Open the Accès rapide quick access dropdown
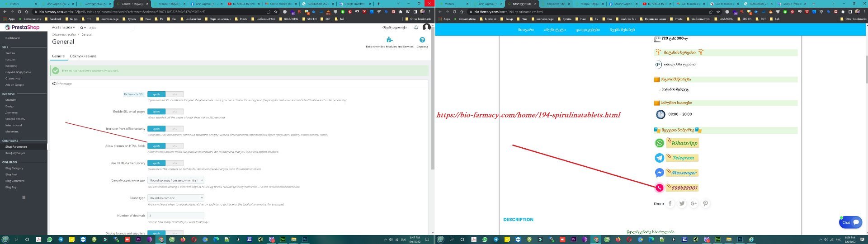 pyautogui.click(x=63, y=28)
